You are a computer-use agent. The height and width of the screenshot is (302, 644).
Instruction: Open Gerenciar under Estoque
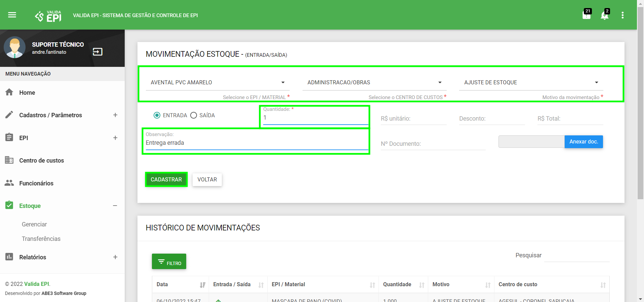(x=34, y=224)
